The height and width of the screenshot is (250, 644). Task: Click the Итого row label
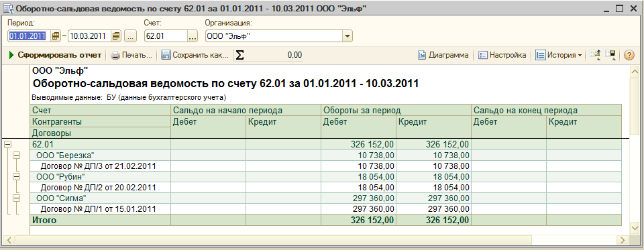44,220
